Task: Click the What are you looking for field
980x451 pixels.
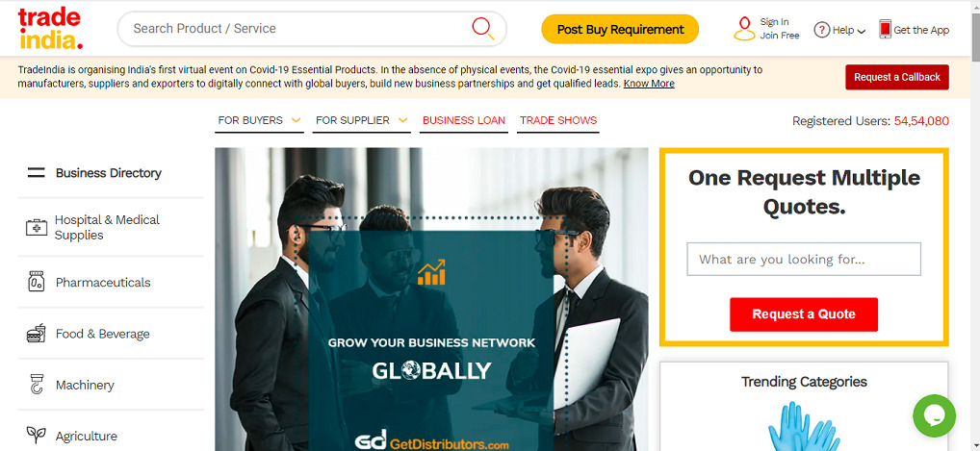Action: (804, 260)
